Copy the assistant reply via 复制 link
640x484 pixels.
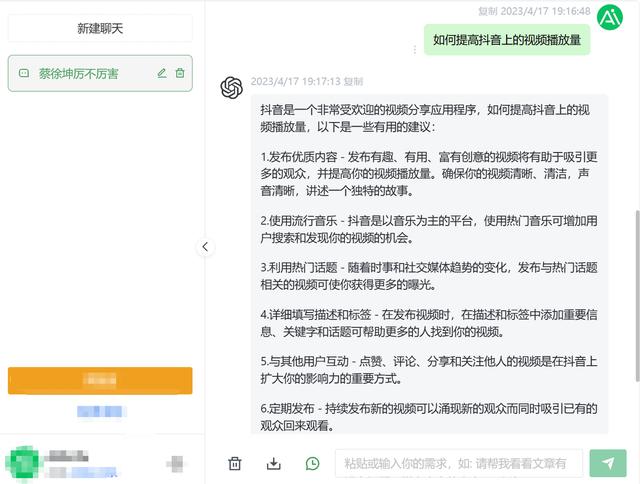[x=354, y=81]
